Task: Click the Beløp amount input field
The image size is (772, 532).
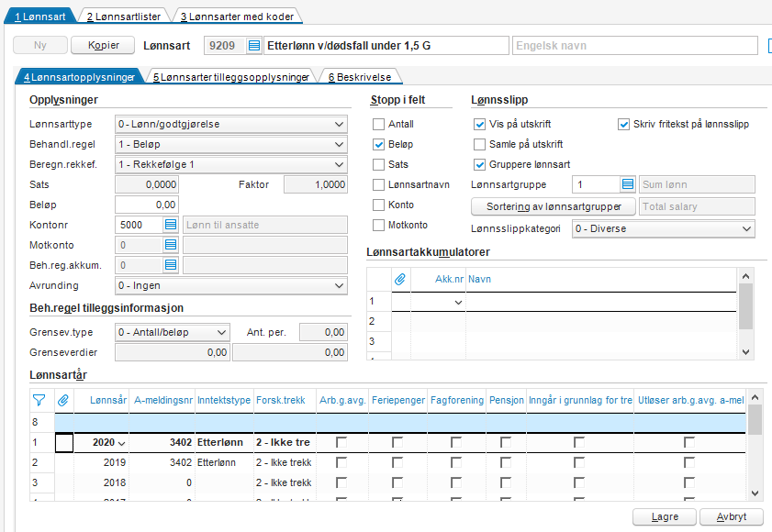Action: pyautogui.click(x=147, y=205)
